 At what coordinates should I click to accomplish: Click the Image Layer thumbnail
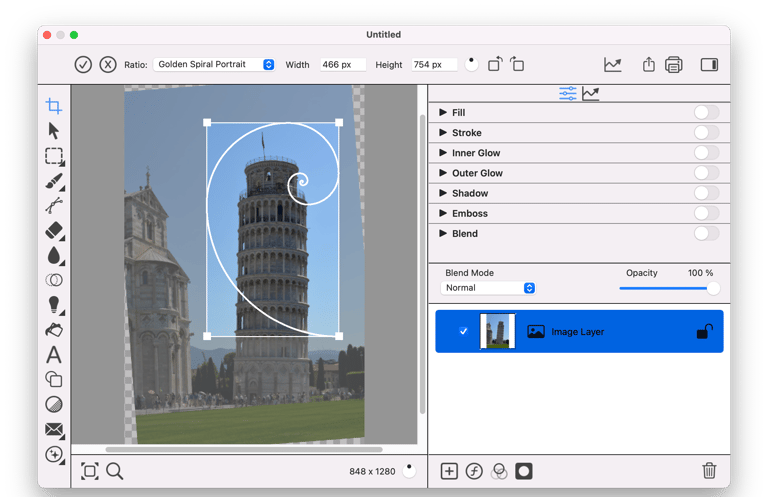(x=498, y=331)
